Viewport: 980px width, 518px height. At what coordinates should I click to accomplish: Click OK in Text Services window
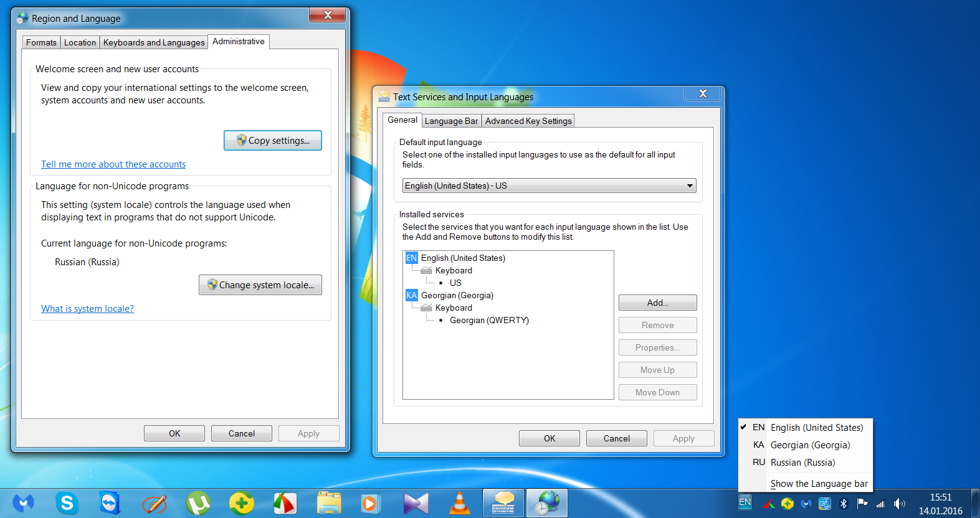click(x=549, y=438)
